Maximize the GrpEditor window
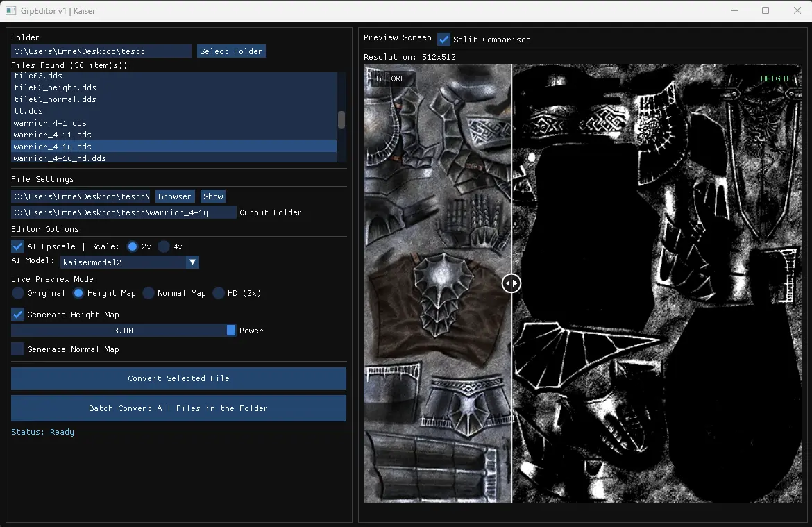The height and width of the screenshot is (527, 812). [766, 10]
